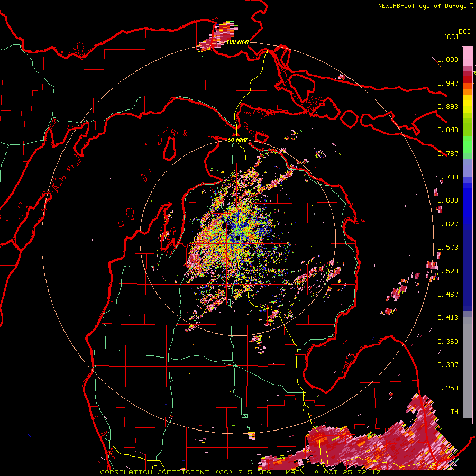Click the 0.573 scale value
This screenshot has height=476, width=476.
click(448, 248)
